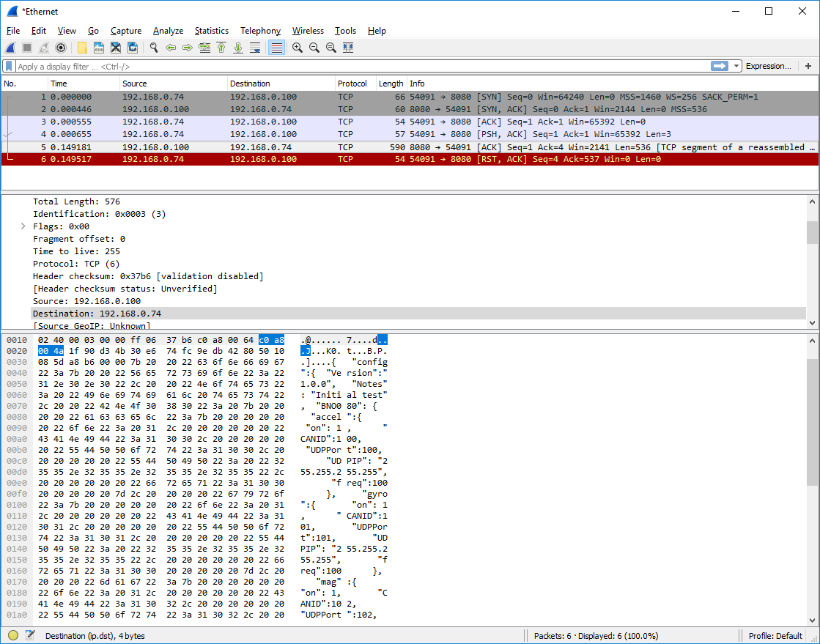Jump to first packet via the toolbar

(x=221, y=48)
